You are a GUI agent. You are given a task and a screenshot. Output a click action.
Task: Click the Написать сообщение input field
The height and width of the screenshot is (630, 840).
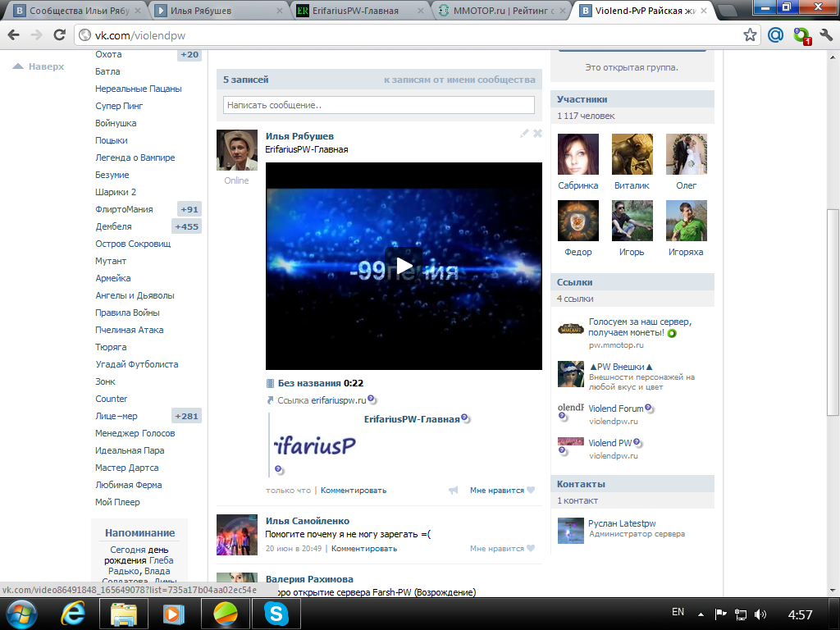(x=379, y=105)
